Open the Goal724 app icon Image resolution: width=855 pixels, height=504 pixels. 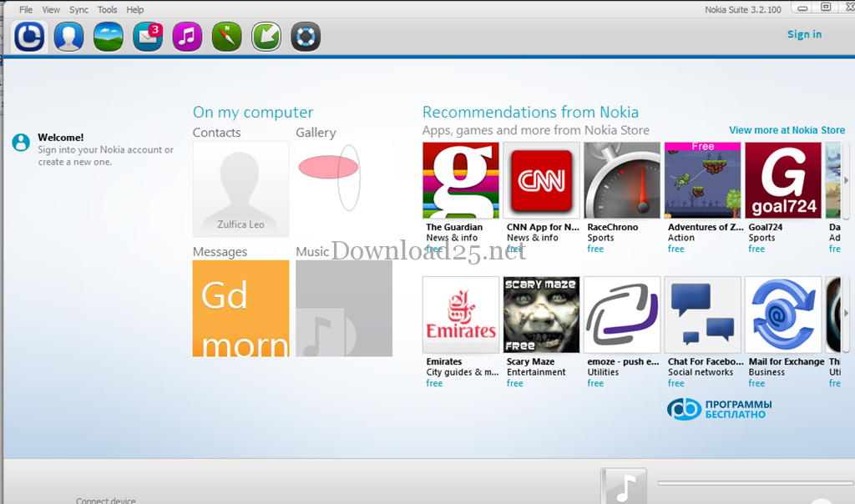[783, 180]
